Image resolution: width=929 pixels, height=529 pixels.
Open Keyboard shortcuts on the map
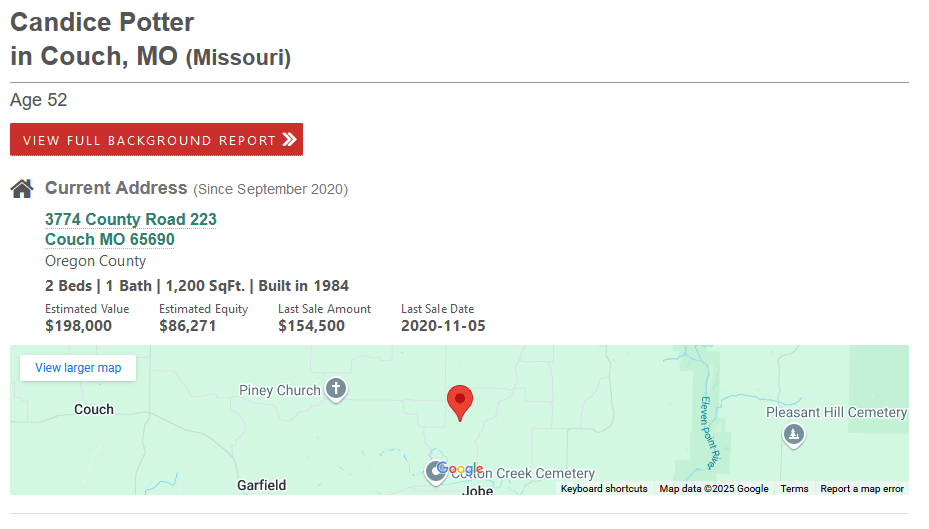pyautogui.click(x=604, y=489)
